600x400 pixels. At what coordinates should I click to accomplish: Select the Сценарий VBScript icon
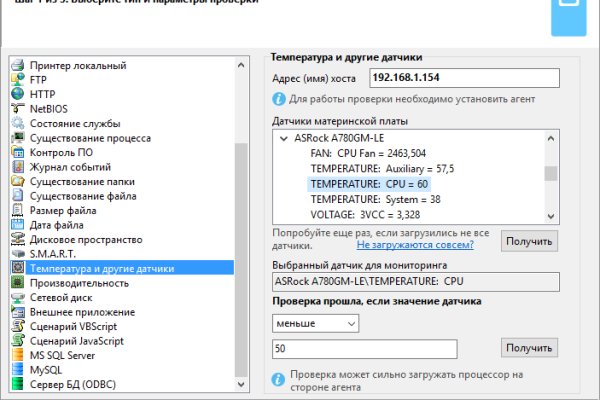[x=17, y=326]
